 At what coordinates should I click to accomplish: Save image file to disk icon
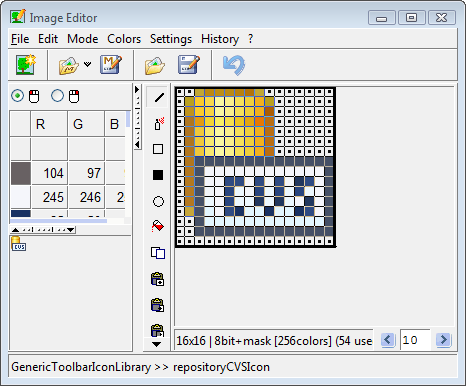189,65
